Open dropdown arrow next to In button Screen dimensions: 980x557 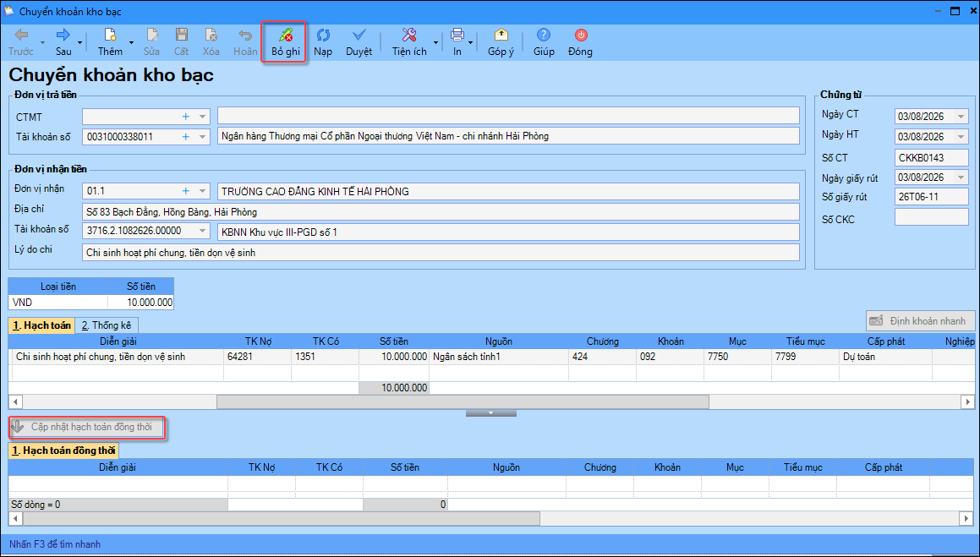click(x=470, y=42)
